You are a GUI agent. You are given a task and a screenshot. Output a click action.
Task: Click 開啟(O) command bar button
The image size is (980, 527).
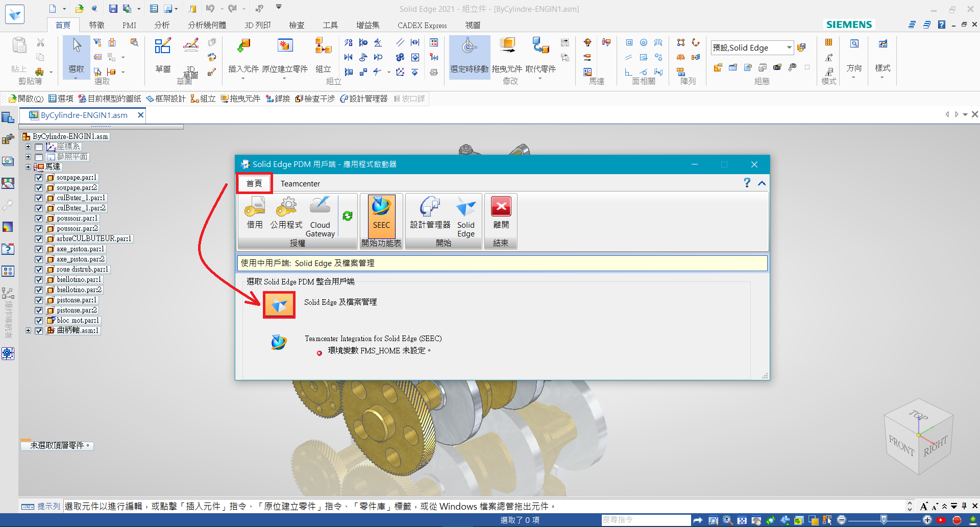tap(26, 99)
